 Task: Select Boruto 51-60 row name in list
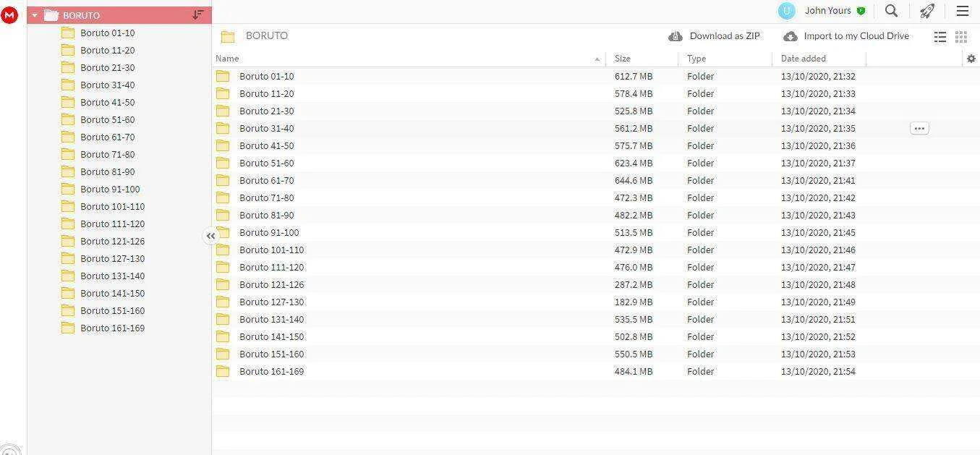coord(266,163)
